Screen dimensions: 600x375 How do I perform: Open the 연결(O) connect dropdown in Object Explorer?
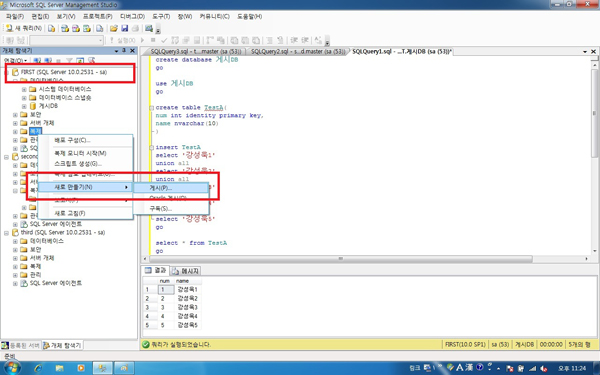[x=15, y=60]
